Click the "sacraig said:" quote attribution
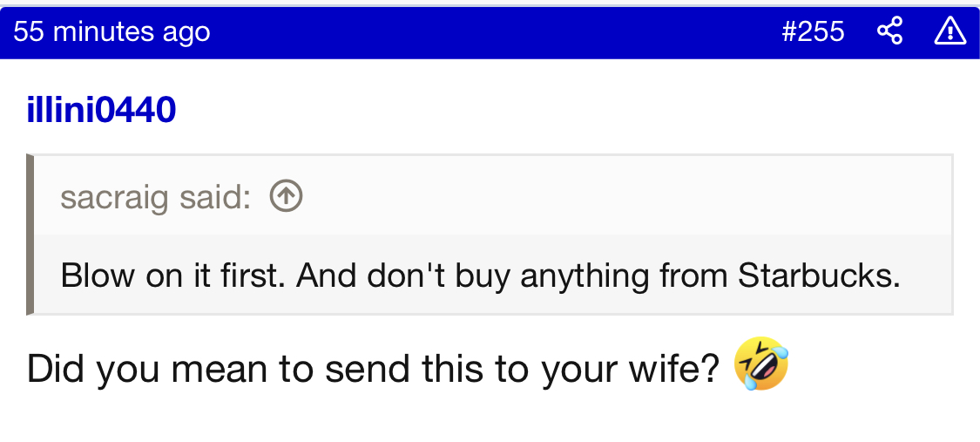Image resolution: width=980 pixels, height=442 pixels. [x=155, y=198]
